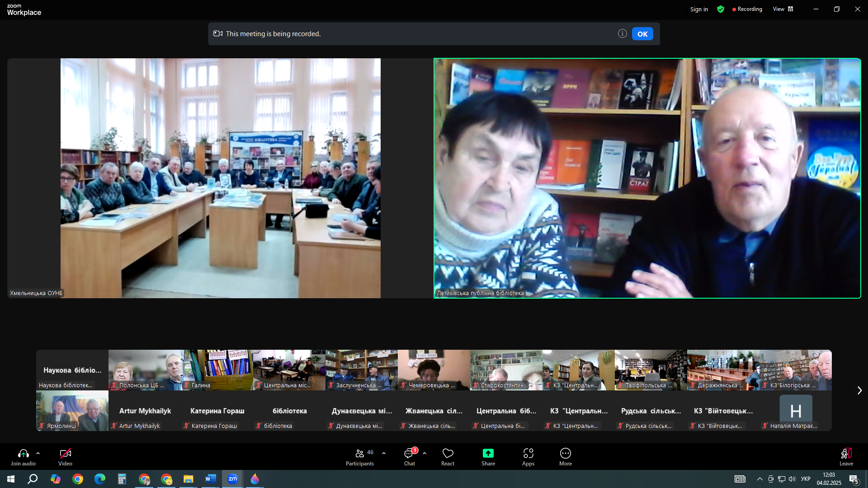Toggle the Video camera on
This screenshot has width=868, height=488.
coord(65,456)
